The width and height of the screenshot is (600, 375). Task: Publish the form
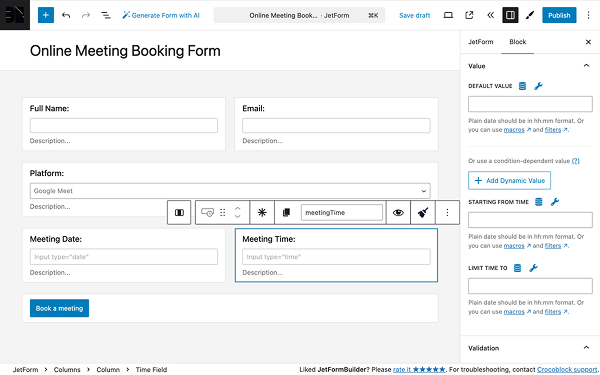click(x=559, y=15)
